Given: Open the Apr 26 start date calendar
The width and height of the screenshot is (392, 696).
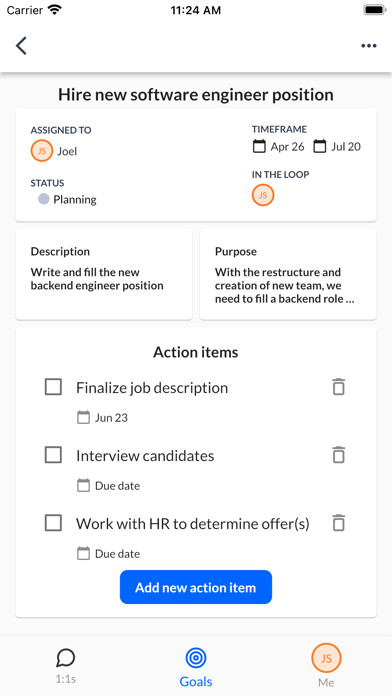Looking at the screenshot, I should point(278,146).
